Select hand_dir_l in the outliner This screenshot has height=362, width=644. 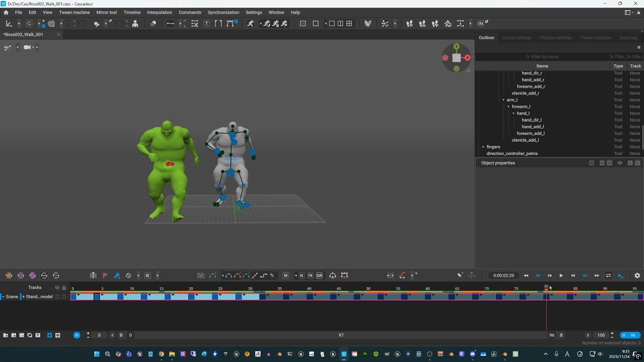(531, 120)
